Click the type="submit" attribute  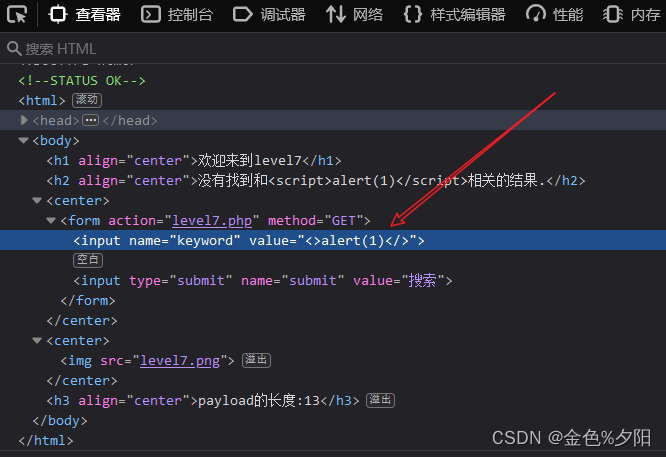click(x=181, y=280)
